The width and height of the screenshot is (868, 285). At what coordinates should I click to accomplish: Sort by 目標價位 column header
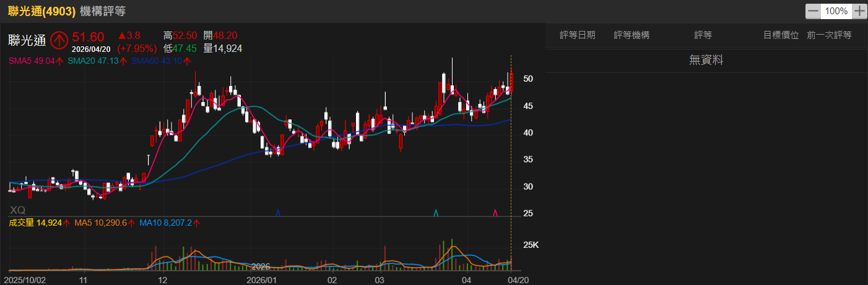click(x=781, y=35)
